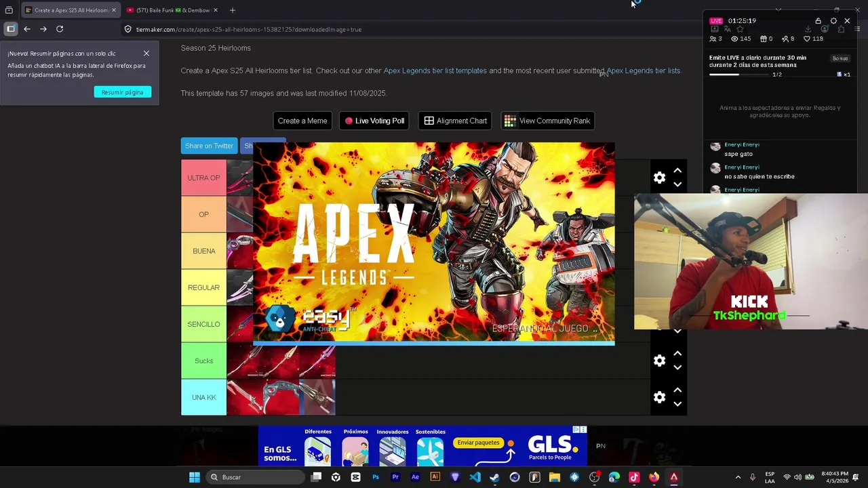Click the BUENA tier label
Viewport: 868px width, 488px height.
pyautogui.click(x=203, y=251)
